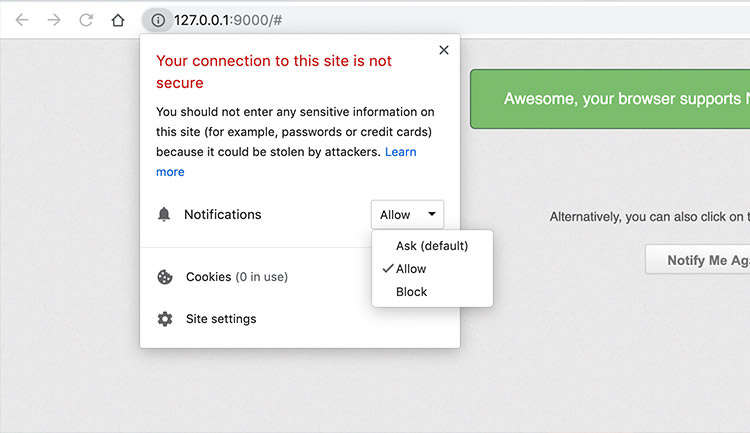Choose Ask (default) for notifications
Image resolution: width=750 pixels, height=433 pixels.
click(432, 246)
